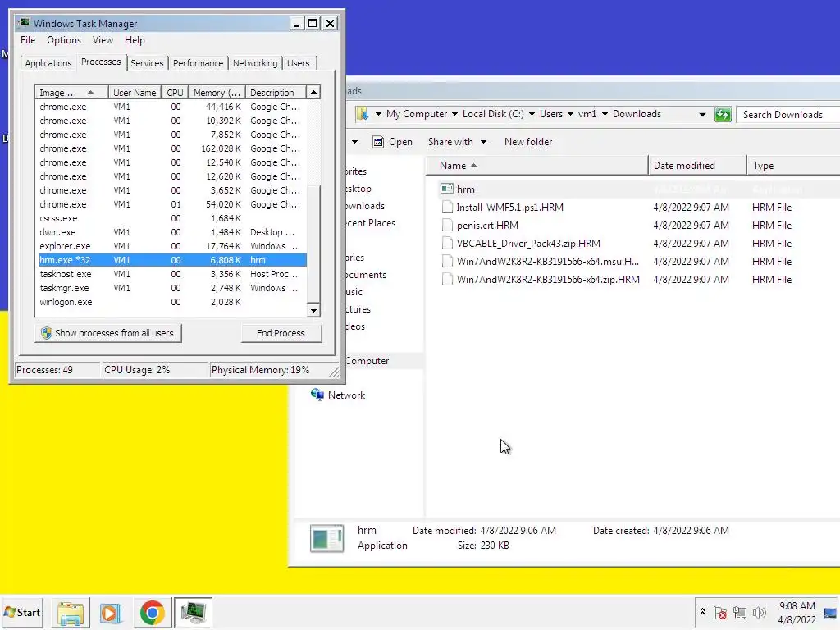Screen dimensions: 840x630
Task: Launch Windows Media Player from taskbar
Action: (111, 613)
